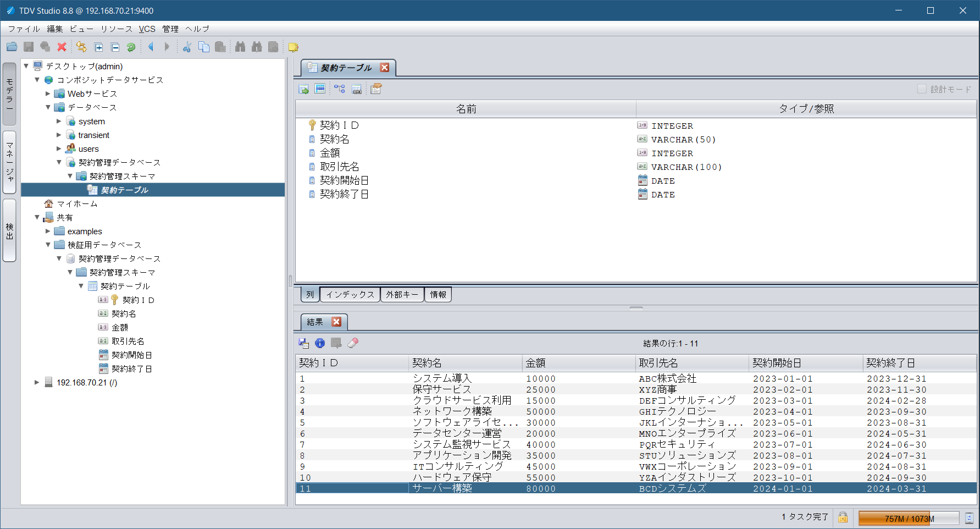This screenshot has height=529, width=980.
Task: Click the table with chain link icon
Action: (x=357, y=89)
